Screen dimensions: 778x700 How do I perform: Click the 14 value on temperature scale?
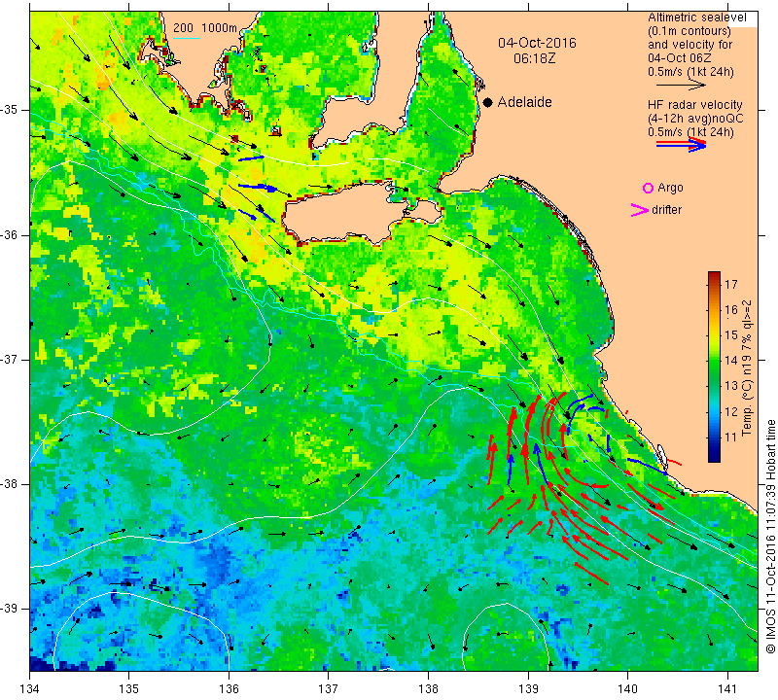pos(731,361)
